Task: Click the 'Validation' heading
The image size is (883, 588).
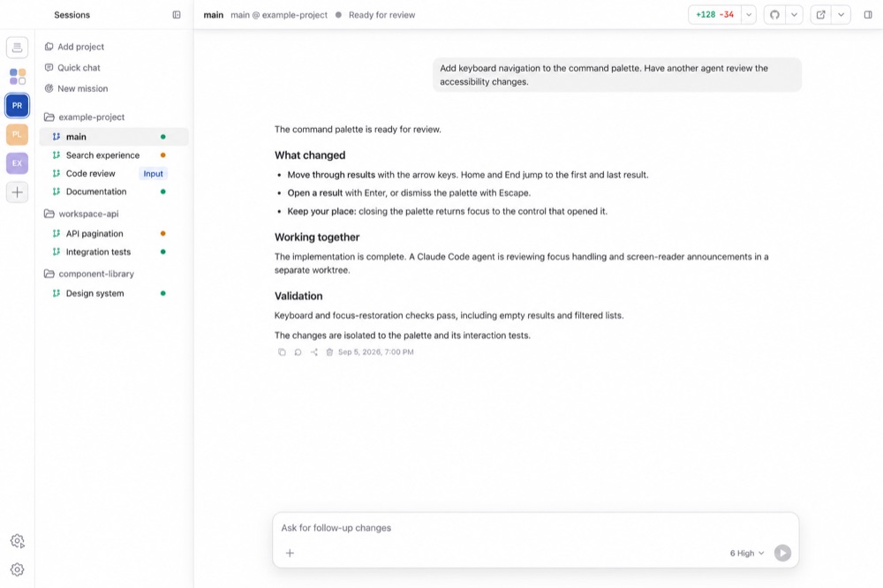Action: [298, 296]
